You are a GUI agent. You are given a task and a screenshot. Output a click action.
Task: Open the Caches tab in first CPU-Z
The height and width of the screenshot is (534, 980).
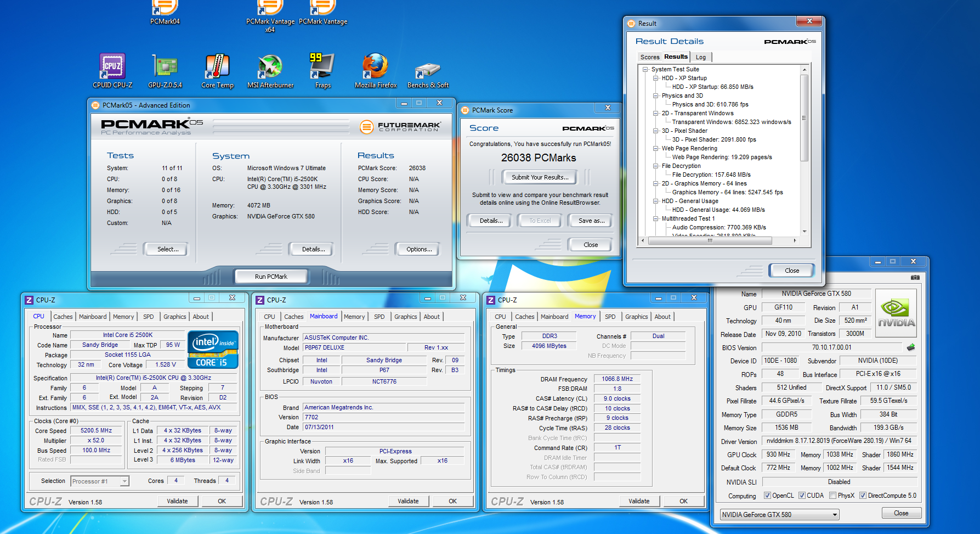[x=63, y=317]
